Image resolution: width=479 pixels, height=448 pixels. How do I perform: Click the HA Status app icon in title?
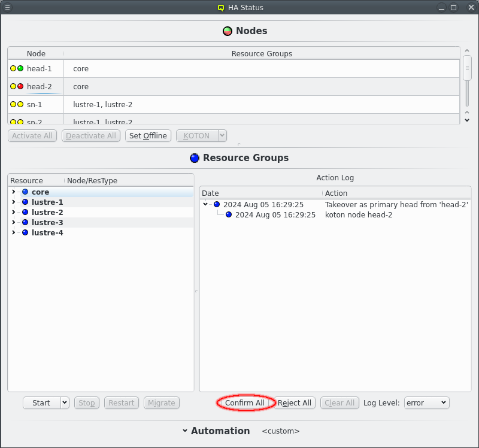coord(221,8)
